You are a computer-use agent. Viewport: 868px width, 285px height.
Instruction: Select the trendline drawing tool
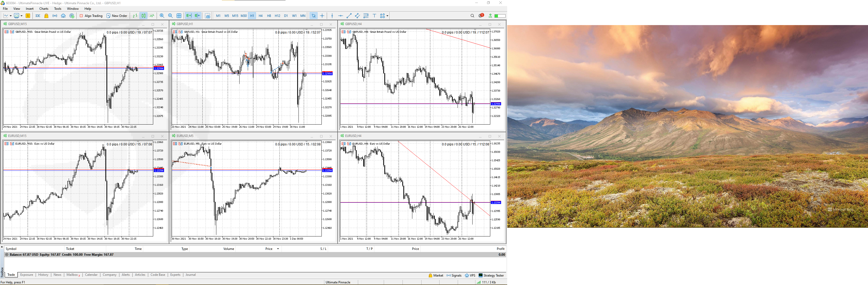(x=349, y=16)
